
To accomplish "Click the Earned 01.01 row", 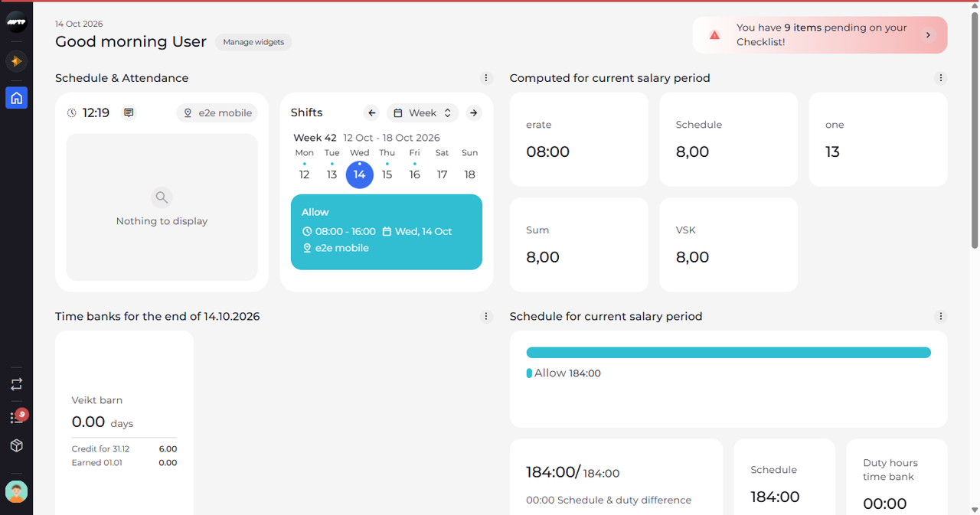I will (124, 463).
